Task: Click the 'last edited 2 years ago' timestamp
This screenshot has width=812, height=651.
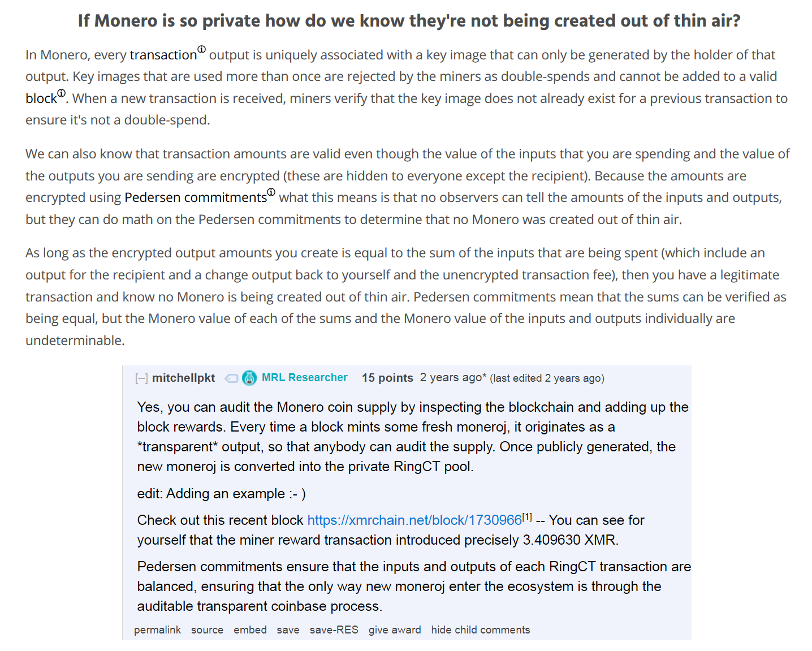Action: tap(547, 378)
